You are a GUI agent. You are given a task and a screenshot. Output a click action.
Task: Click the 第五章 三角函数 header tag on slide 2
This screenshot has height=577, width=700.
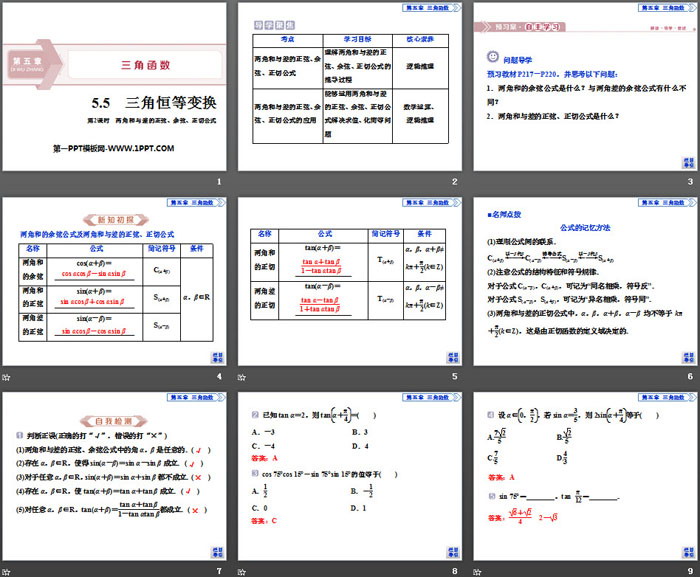coord(432,8)
